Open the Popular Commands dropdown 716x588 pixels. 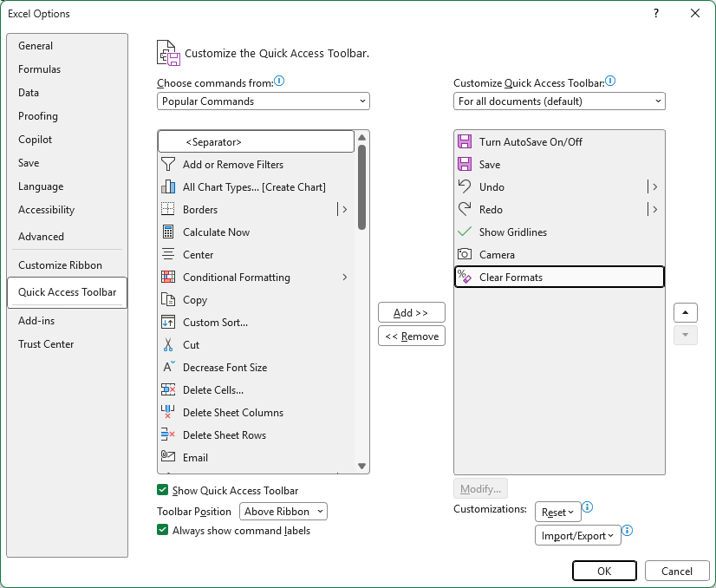pyautogui.click(x=263, y=101)
